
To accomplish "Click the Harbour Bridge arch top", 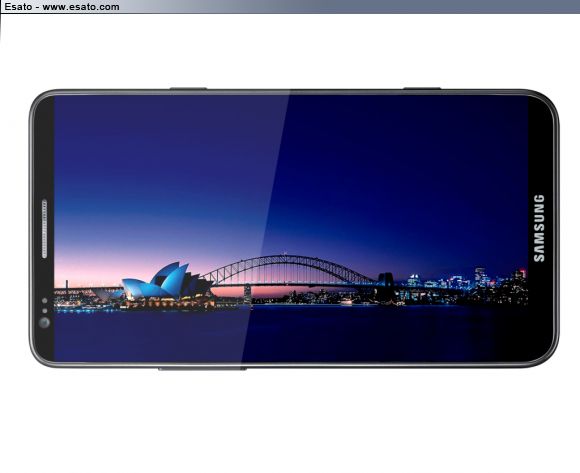I will point(285,258).
